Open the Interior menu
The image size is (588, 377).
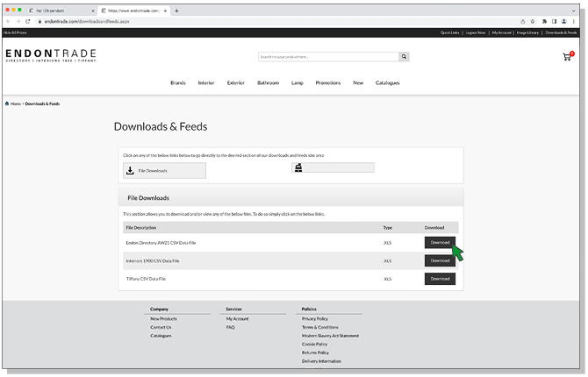tap(206, 82)
